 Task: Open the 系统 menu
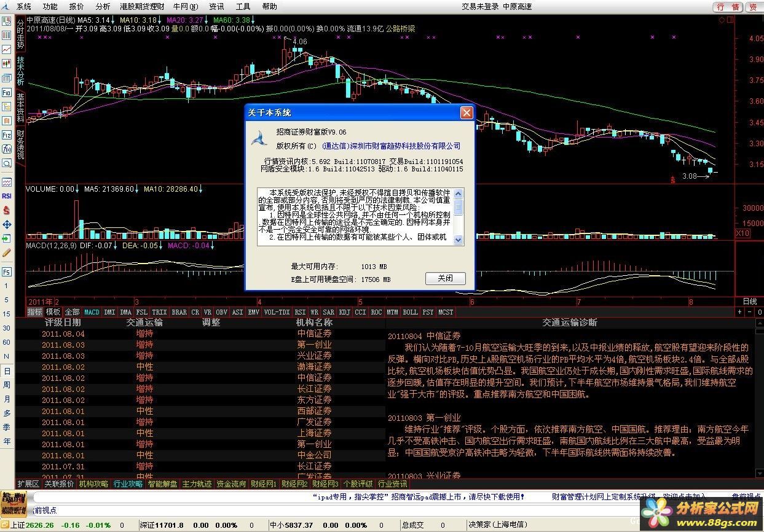click(x=23, y=7)
